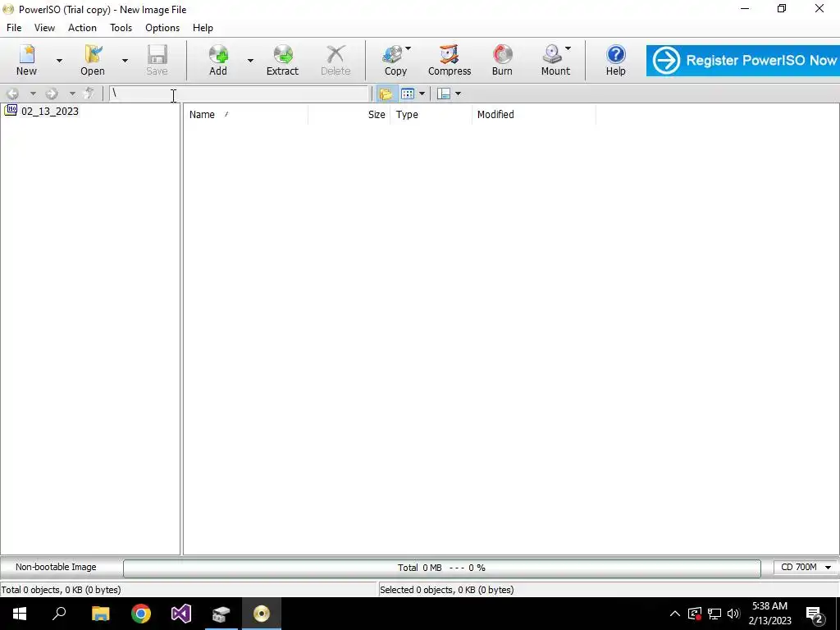Sort by Name column header
The image size is (840, 630).
coord(246,115)
